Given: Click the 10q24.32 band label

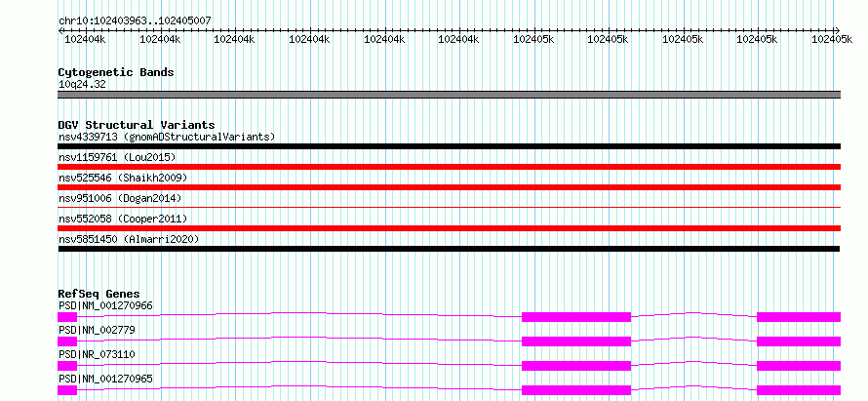Looking at the screenshot, I should pos(82,85).
